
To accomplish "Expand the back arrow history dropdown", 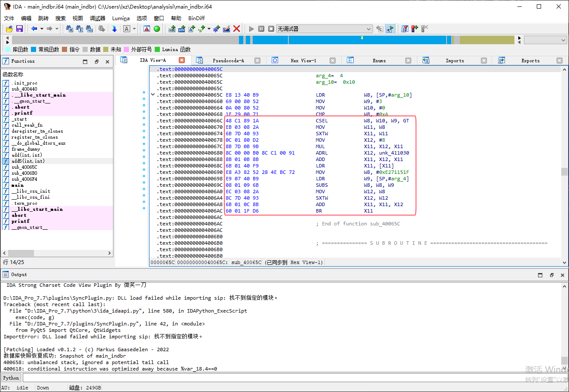I will [x=42, y=29].
